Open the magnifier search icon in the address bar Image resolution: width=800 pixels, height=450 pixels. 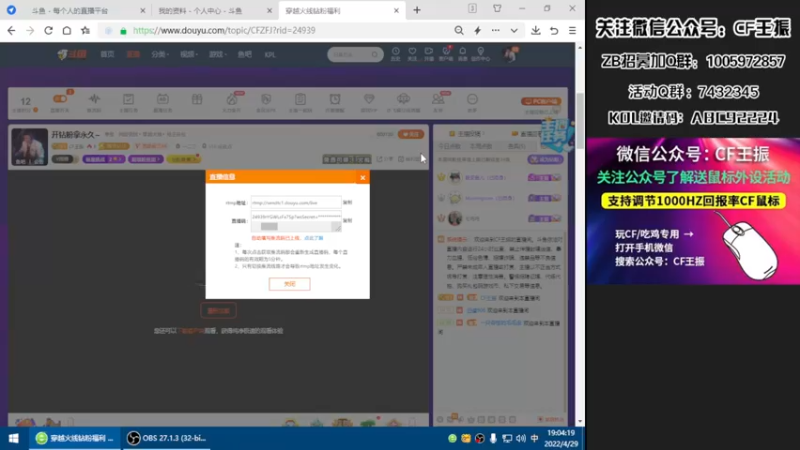(x=459, y=31)
